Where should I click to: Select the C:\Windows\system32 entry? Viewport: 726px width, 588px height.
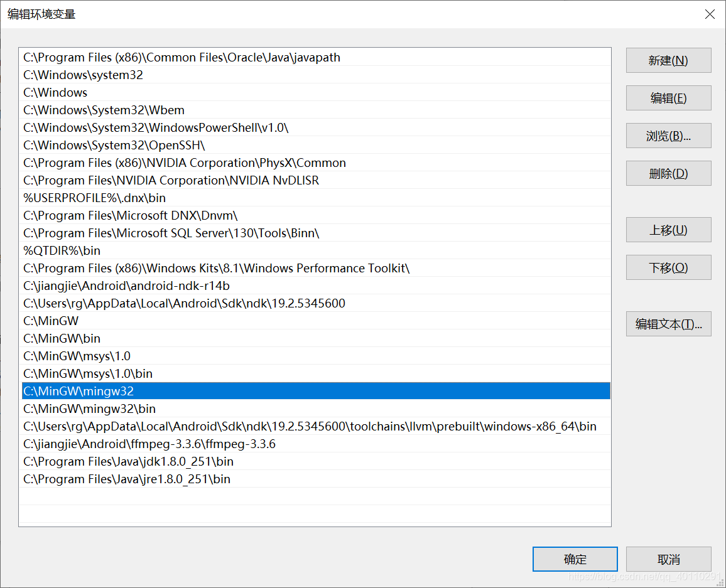pos(316,75)
